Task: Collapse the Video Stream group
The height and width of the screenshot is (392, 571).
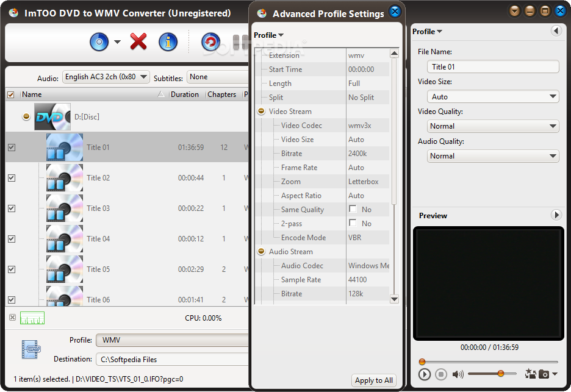Action: [261, 112]
